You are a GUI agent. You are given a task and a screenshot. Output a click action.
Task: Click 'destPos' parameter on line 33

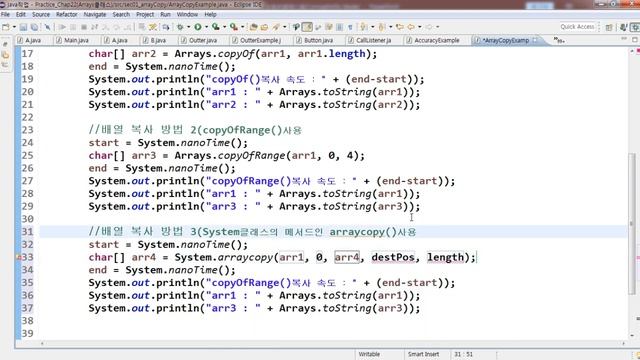(393, 258)
